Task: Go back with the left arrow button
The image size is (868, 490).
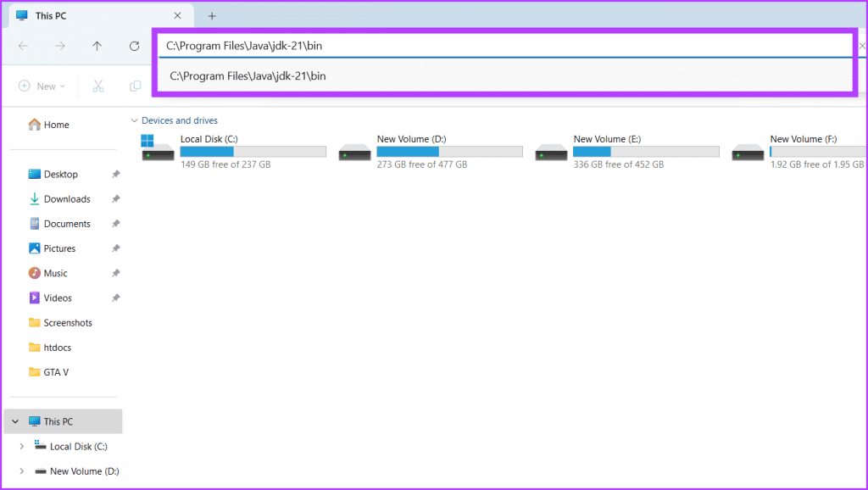Action: (x=23, y=46)
